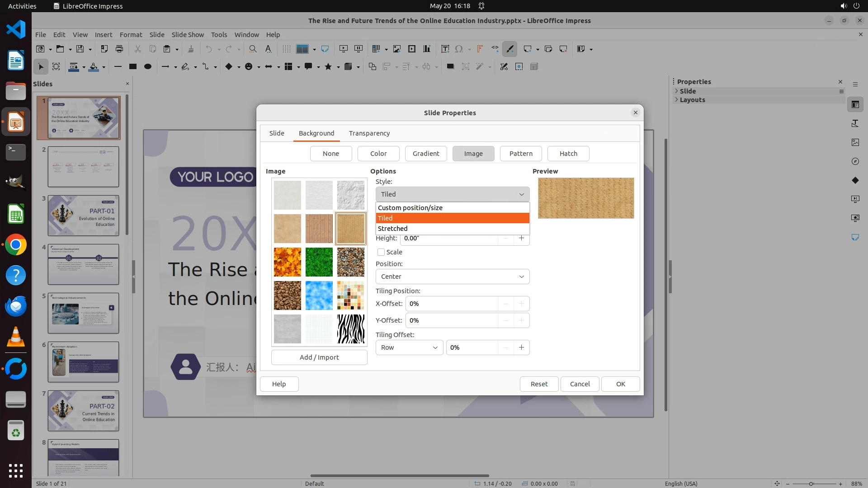The width and height of the screenshot is (868, 488).
Task: Choose Stretched from style list
Action: [x=392, y=229]
